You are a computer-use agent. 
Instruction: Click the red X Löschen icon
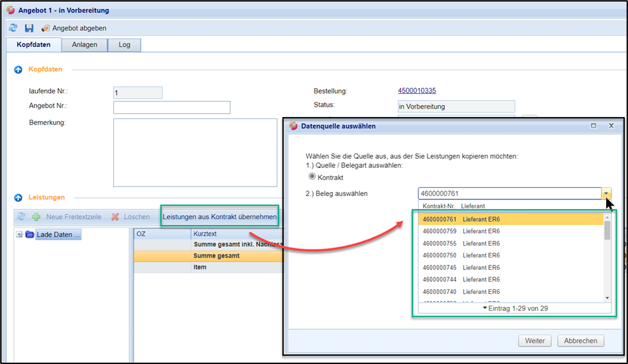coord(115,217)
